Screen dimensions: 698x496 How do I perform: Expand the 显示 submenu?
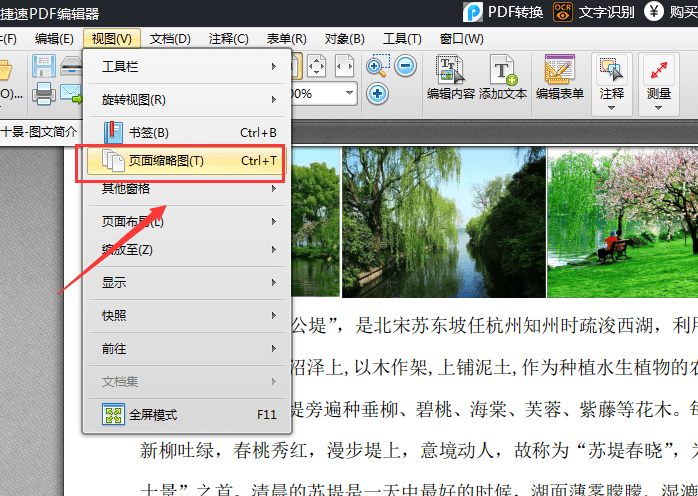coord(187,283)
